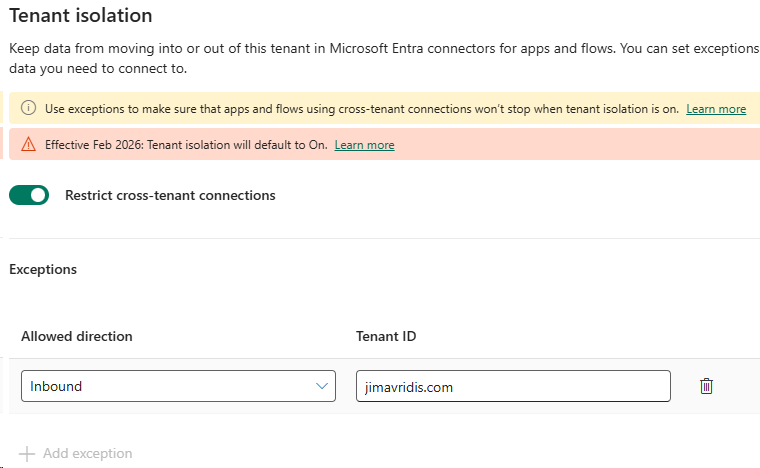Click the 'Exceptions' section heading
760x468 pixels.
pos(43,269)
